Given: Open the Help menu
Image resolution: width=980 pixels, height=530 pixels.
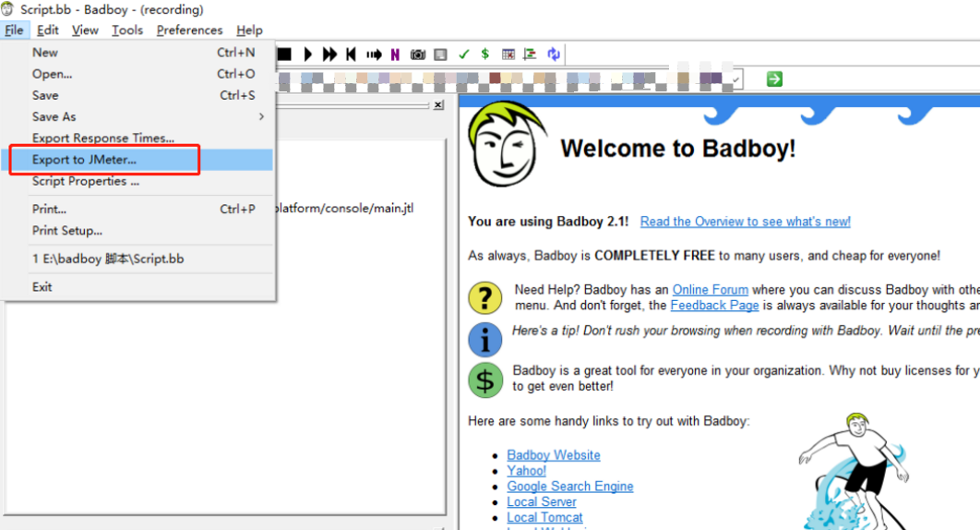Looking at the screenshot, I should point(249,30).
